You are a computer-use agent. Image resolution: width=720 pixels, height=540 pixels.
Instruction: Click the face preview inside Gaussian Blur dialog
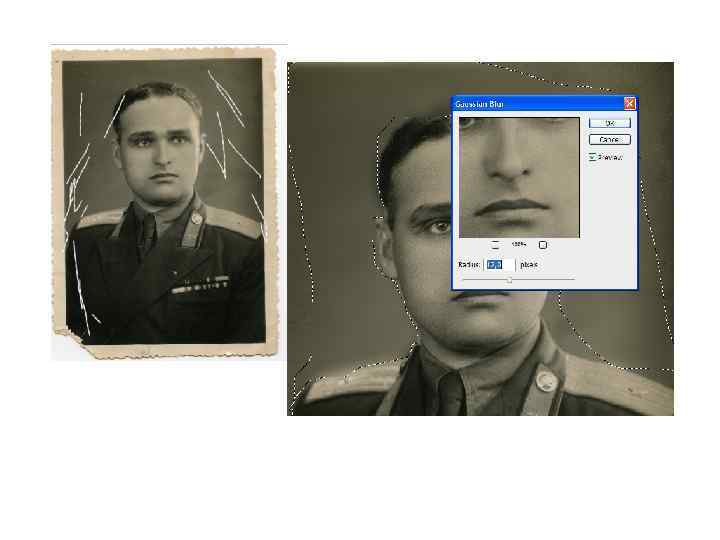(x=519, y=177)
